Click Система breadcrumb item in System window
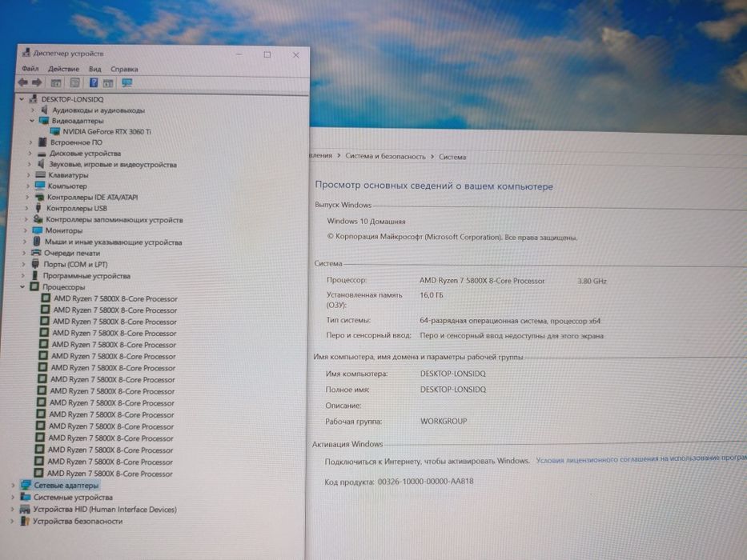The width and height of the screenshot is (747, 560). (452, 157)
